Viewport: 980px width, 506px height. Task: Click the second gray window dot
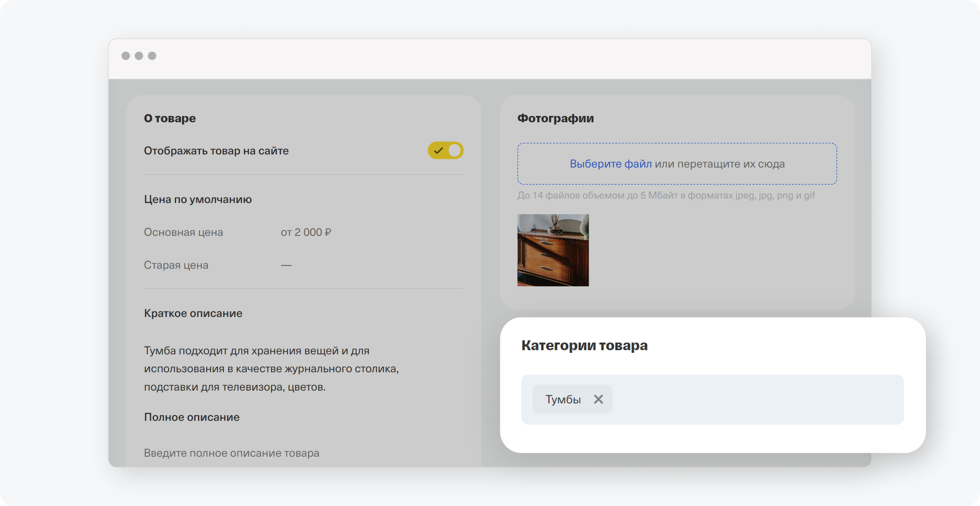(139, 56)
